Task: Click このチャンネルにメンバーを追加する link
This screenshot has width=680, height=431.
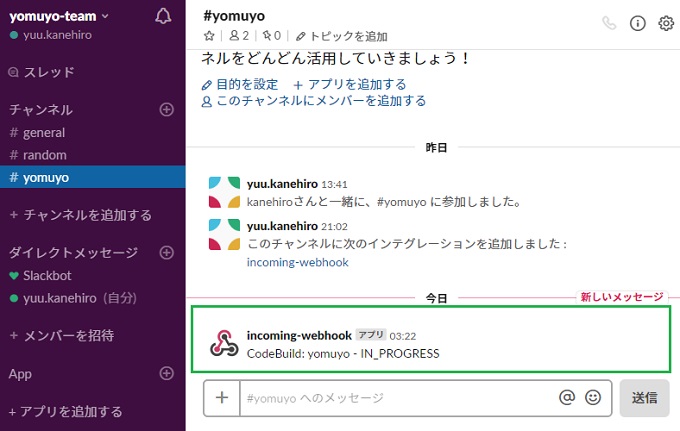Action: point(314,101)
